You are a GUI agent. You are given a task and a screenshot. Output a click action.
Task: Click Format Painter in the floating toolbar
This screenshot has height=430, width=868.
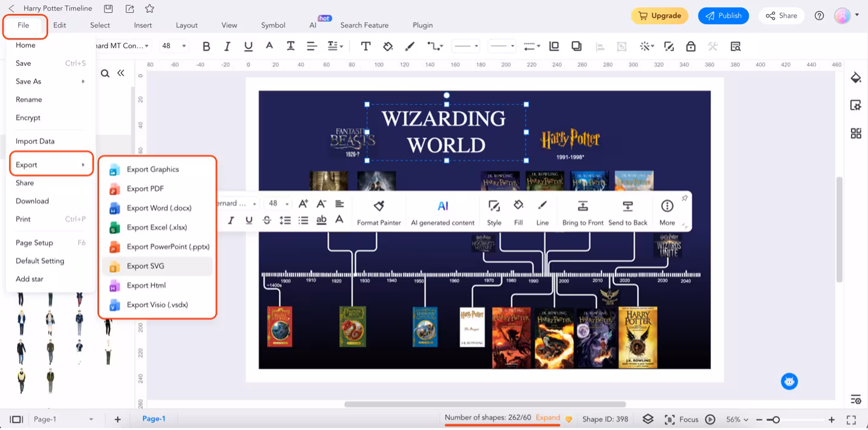(379, 212)
